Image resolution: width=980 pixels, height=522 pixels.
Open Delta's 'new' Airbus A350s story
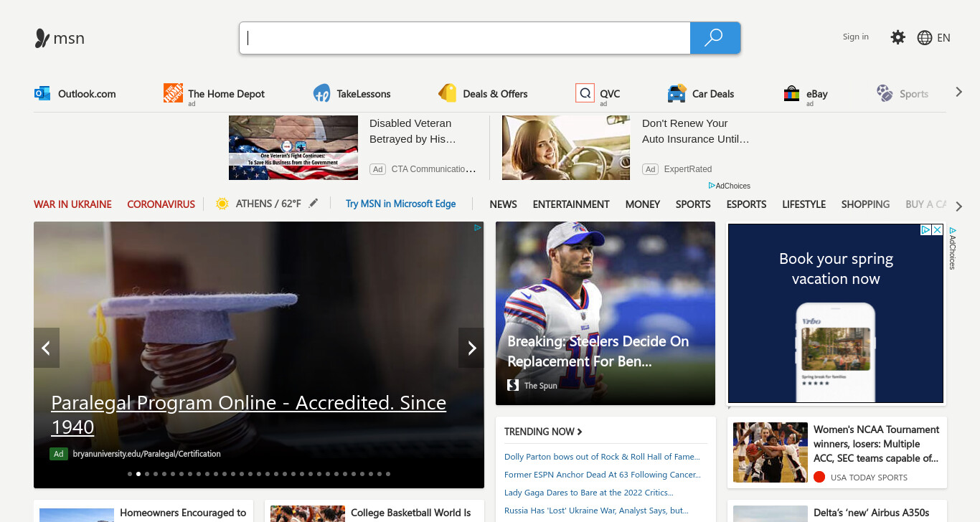point(872,513)
